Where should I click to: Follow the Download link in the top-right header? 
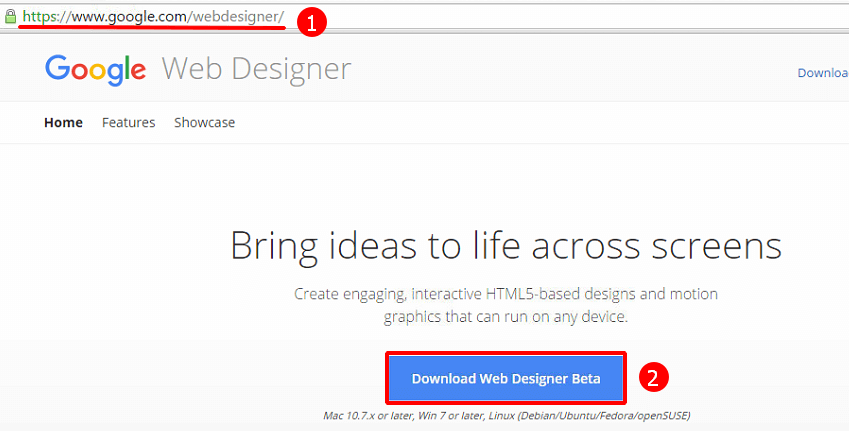point(822,72)
